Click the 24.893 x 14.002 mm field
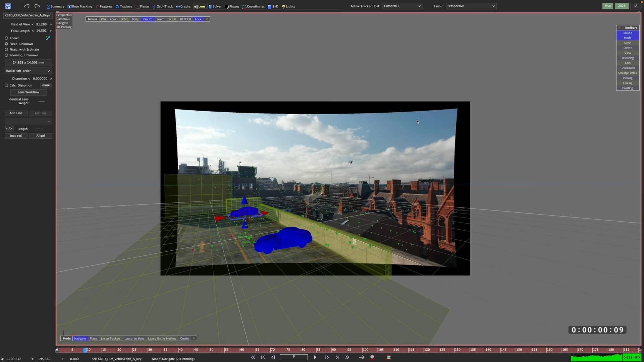Screen dimensions: 644x362 coord(28,63)
